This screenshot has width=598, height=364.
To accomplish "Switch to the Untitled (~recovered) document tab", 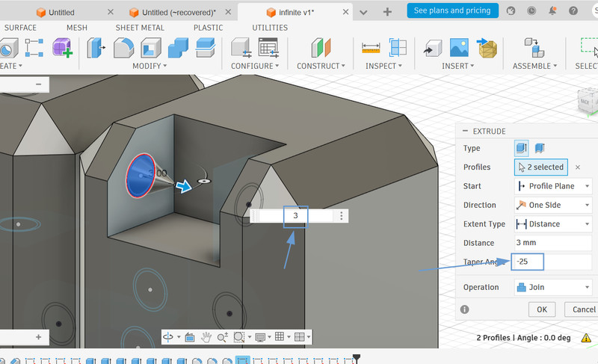I will click(x=179, y=13).
